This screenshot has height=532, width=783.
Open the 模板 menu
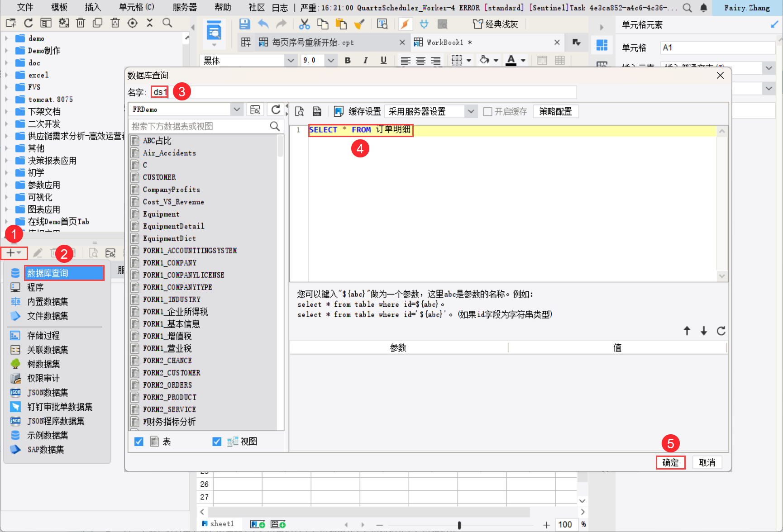pyautogui.click(x=59, y=7)
